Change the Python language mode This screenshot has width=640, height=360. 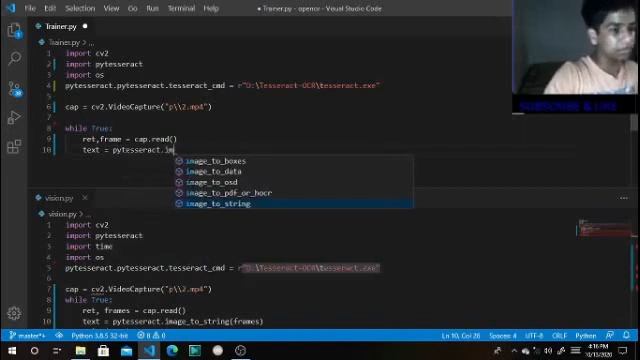(x=586, y=336)
